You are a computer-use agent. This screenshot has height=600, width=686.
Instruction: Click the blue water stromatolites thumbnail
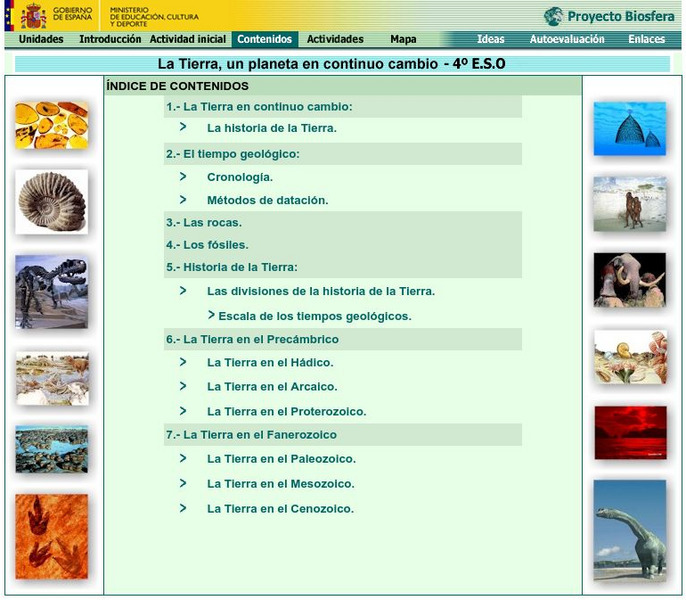(x=52, y=449)
